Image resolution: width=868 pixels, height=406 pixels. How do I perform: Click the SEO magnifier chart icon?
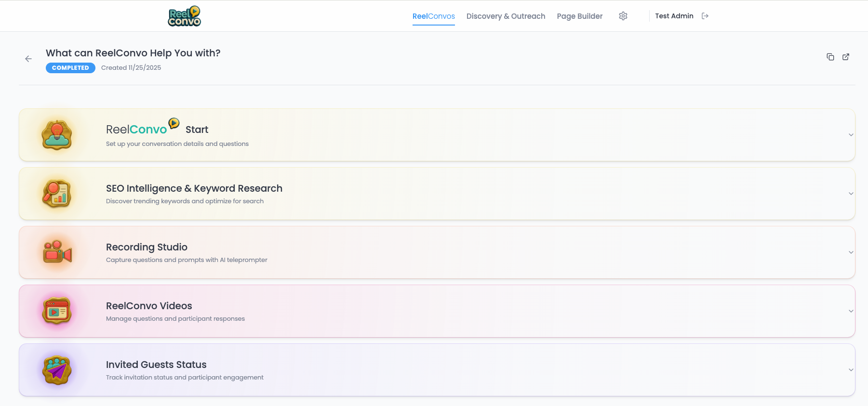tap(57, 194)
